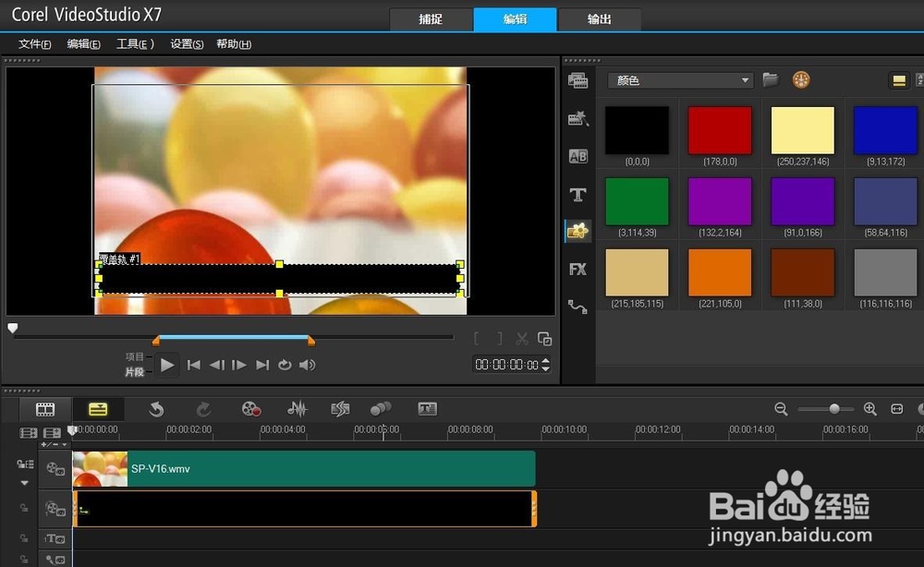924x567 pixels.
Task: Open Record/Capture option reel icon
Action: [251, 409]
